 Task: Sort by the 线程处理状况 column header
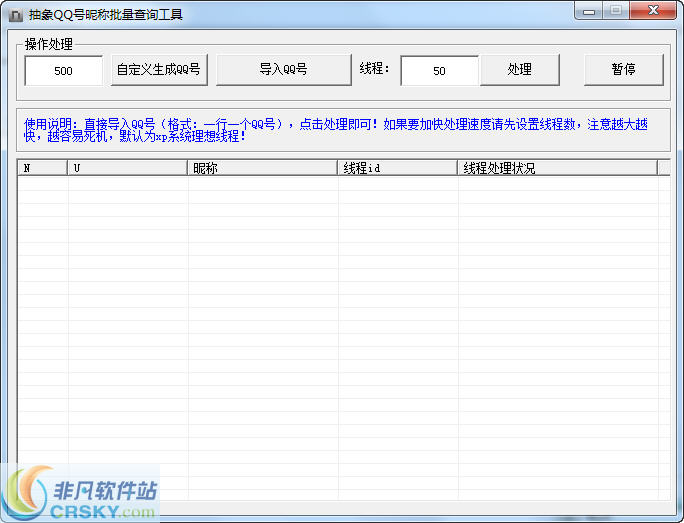[557, 168]
